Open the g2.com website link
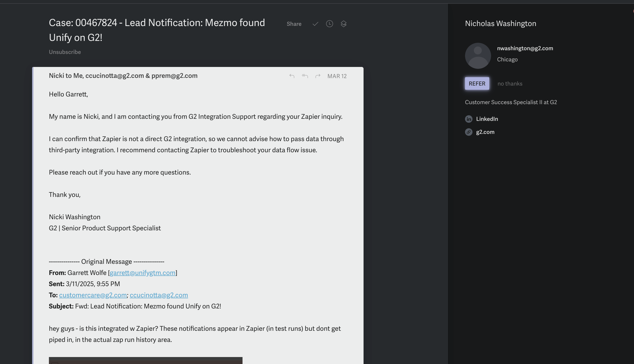This screenshot has width=634, height=364. tap(485, 132)
